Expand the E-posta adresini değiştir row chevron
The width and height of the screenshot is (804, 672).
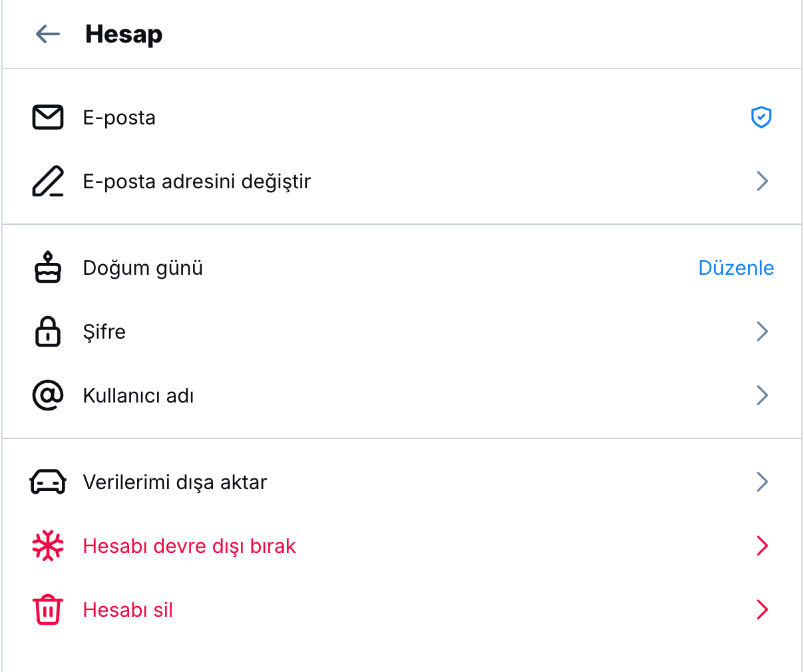click(762, 181)
